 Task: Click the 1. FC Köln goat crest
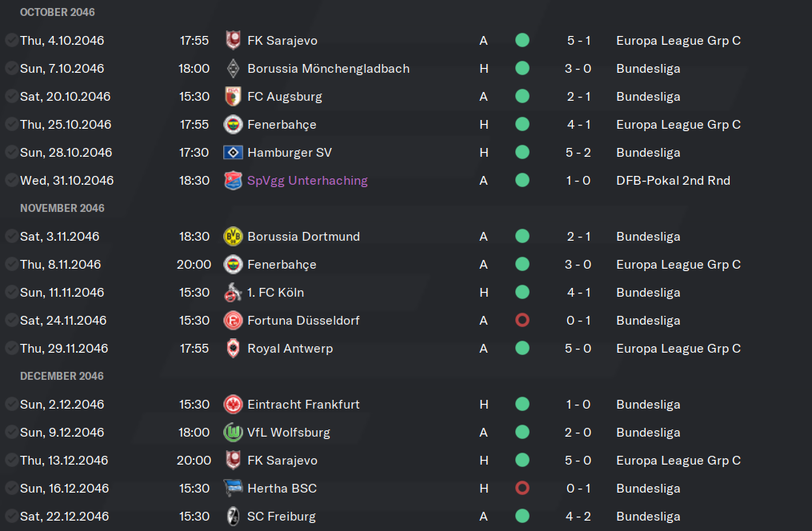(233, 293)
